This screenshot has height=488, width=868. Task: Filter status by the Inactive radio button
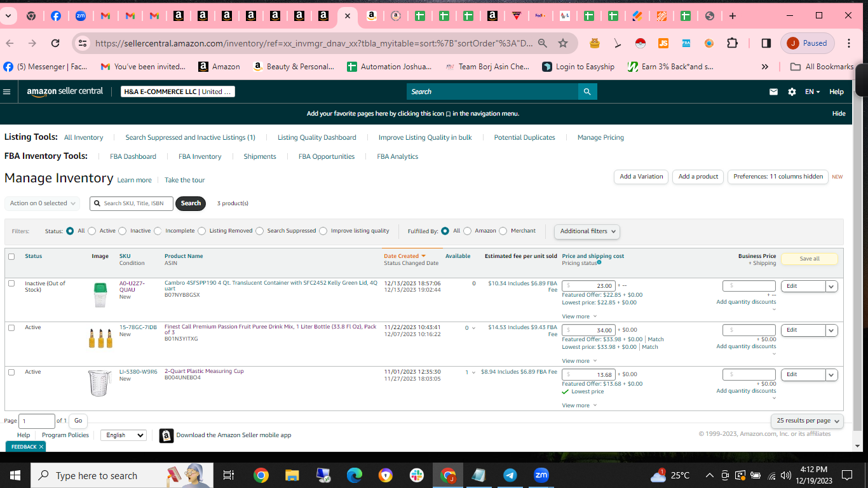click(123, 231)
